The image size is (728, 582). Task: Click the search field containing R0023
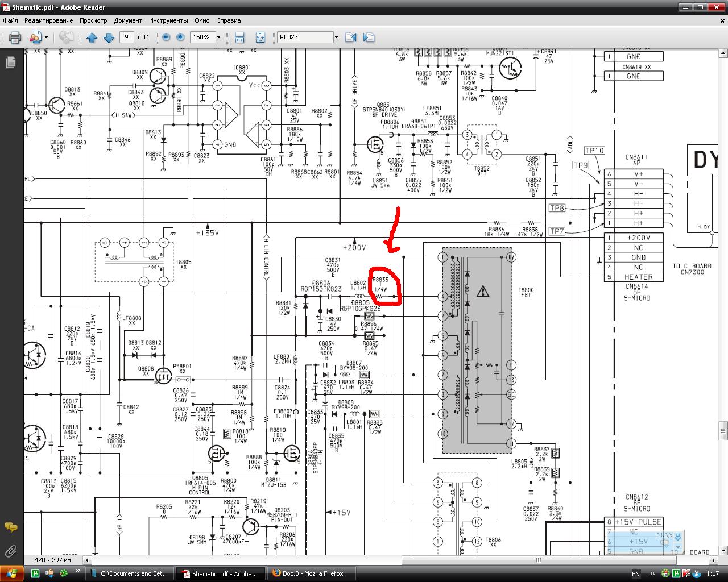[305, 37]
